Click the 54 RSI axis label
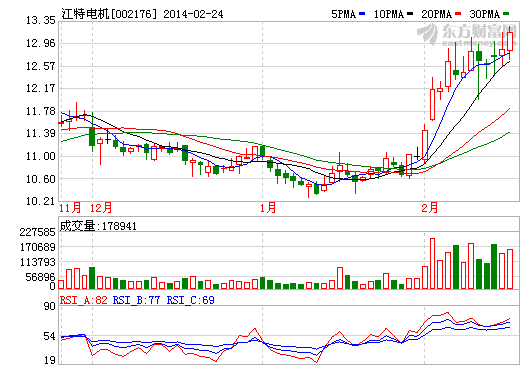Viewport: 520px width, 365px height. [50, 336]
